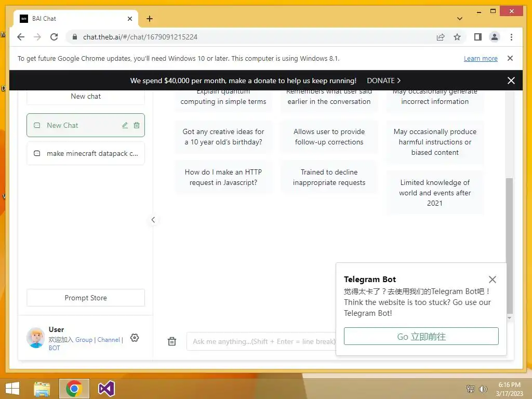Open volume control in system tray
Screen dimensions: 532x399
[x=483, y=389]
